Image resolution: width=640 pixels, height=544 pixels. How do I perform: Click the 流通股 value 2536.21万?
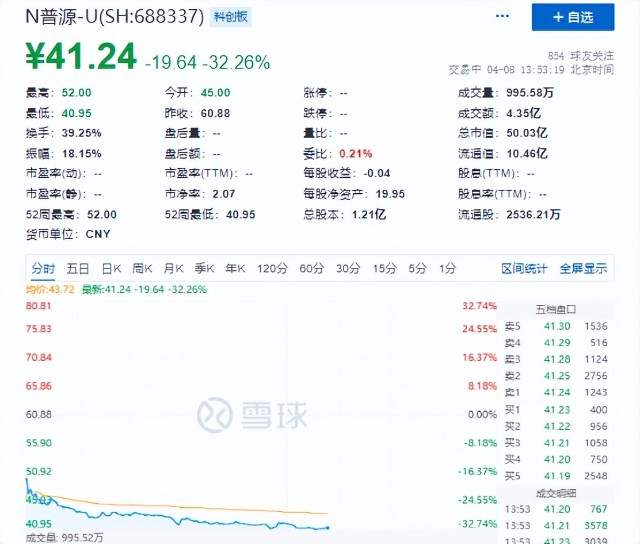[533, 214]
